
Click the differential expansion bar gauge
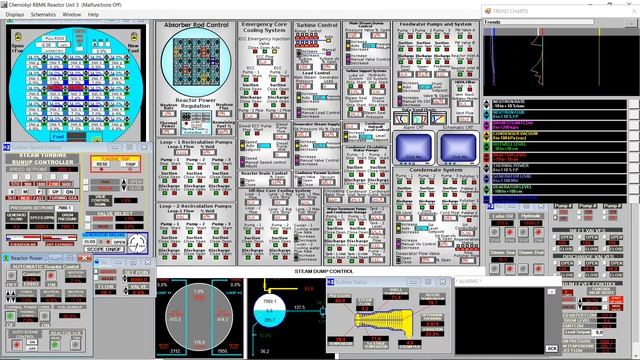click(60, 238)
